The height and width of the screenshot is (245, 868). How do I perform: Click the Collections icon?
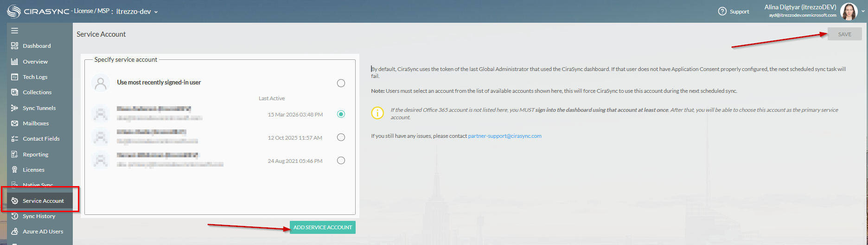pyautogui.click(x=14, y=92)
